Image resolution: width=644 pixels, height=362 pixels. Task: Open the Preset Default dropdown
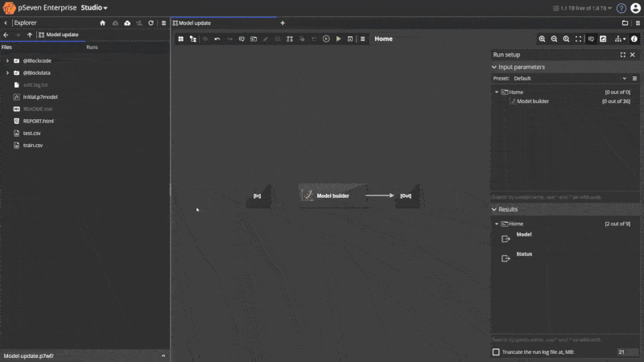coord(570,78)
